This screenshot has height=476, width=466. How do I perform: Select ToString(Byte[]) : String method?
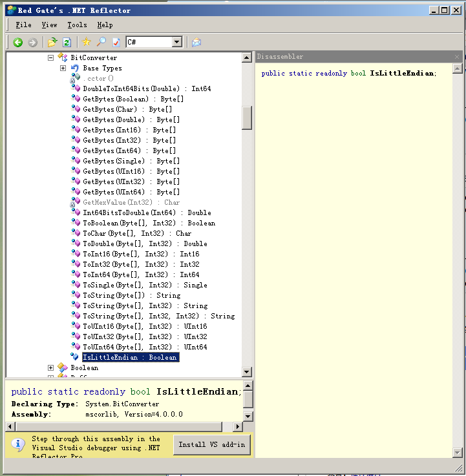tap(132, 295)
